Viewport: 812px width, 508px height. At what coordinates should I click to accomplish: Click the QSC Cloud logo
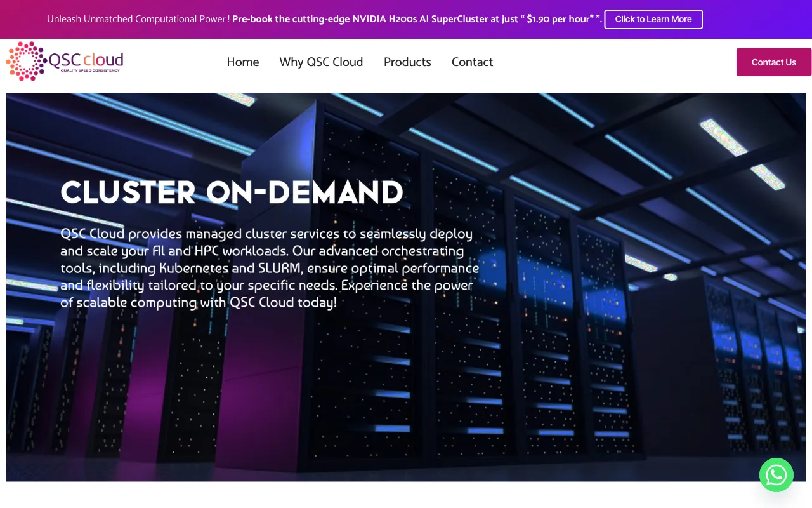[x=65, y=62]
